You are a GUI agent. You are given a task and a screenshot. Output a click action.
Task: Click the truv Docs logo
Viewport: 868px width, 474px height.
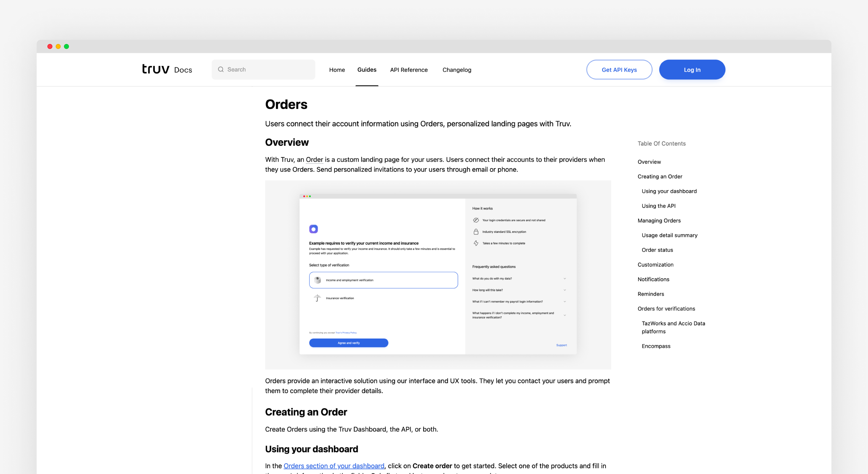167,69
